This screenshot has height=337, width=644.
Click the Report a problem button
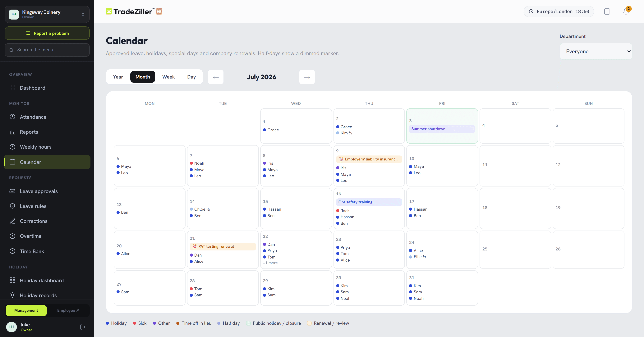[47, 33]
